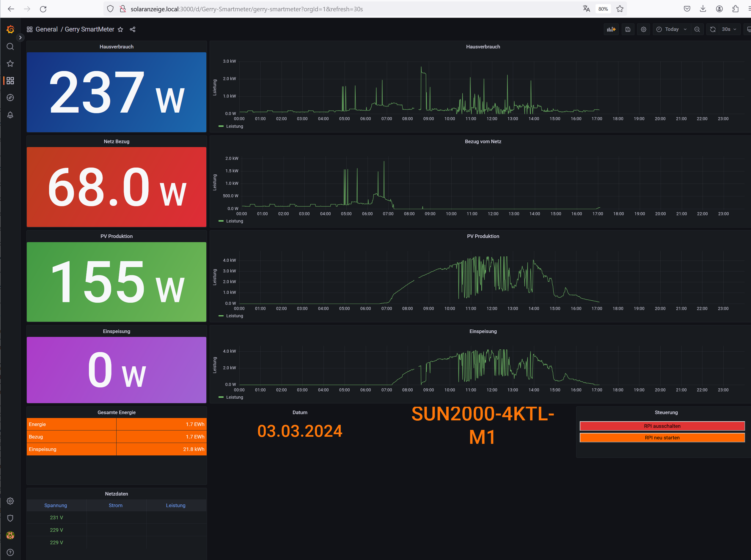Toggle Leistung series in PV Produktion legend
751x560 pixels.
(234, 316)
